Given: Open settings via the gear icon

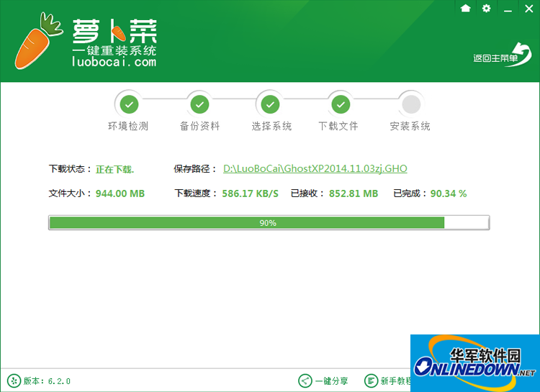Looking at the screenshot, I should (486, 8).
